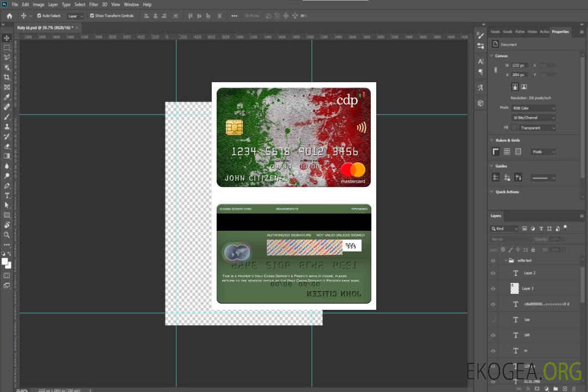Hide Layer 2 text layer

click(493, 273)
